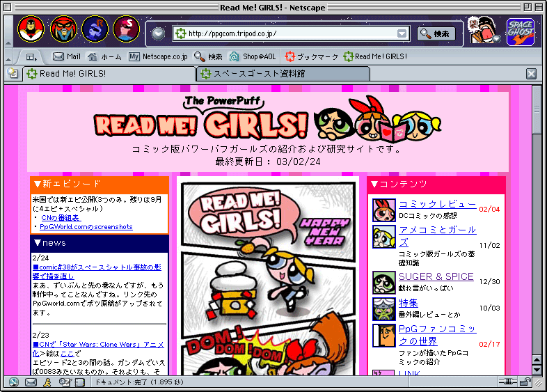The width and height of the screenshot is (547, 392).
Task: Click the Buttercup thumbnail in contents
Action: (x=383, y=283)
